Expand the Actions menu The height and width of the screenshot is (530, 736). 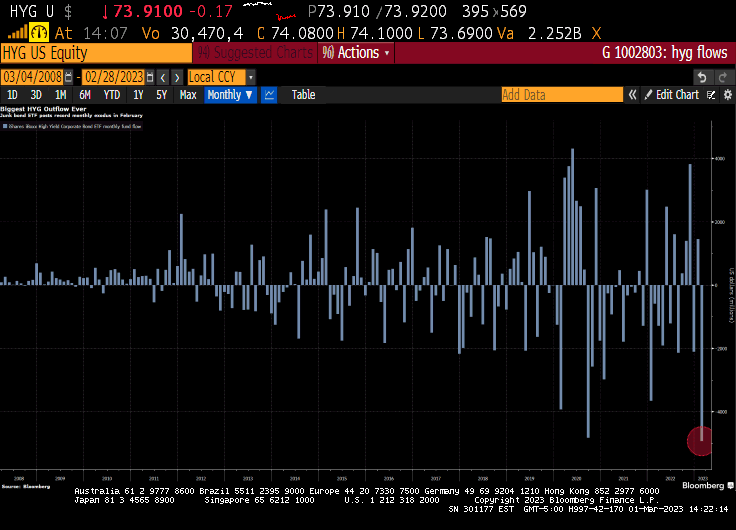[x=360, y=53]
